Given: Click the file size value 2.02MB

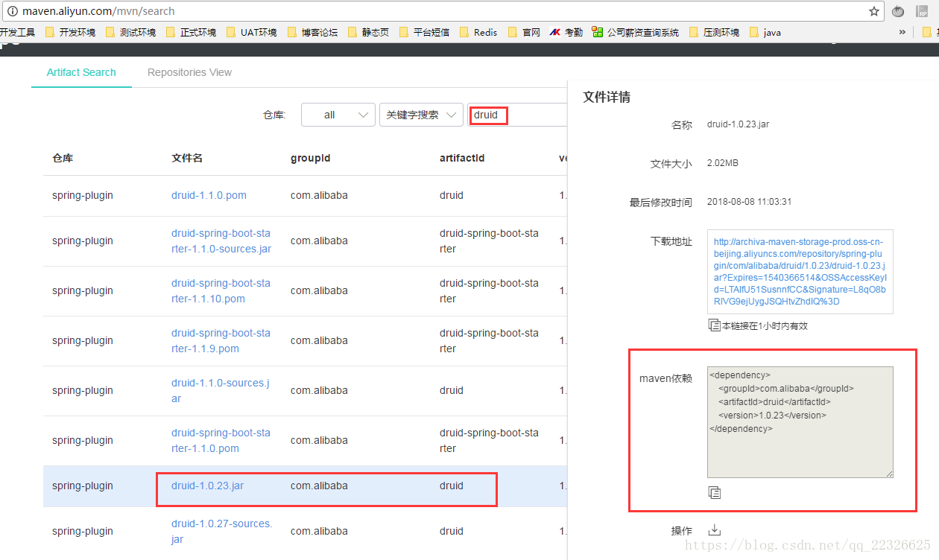Looking at the screenshot, I should point(723,163).
